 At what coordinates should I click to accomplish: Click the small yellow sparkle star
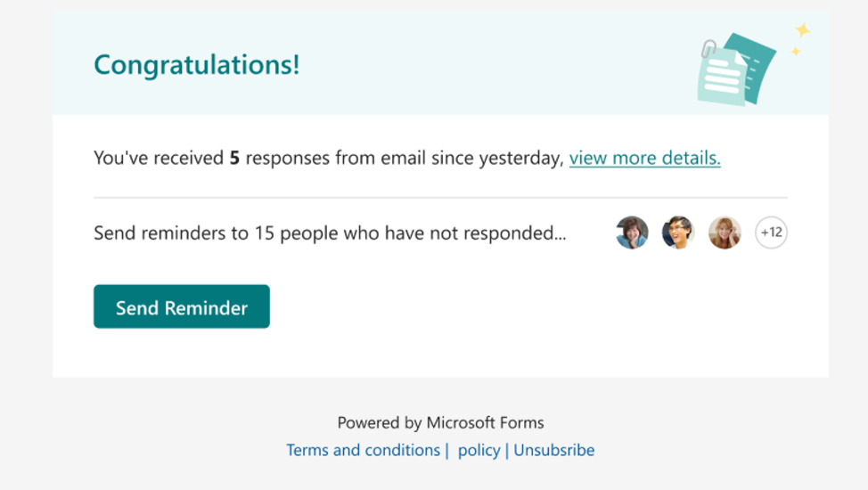[796, 52]
